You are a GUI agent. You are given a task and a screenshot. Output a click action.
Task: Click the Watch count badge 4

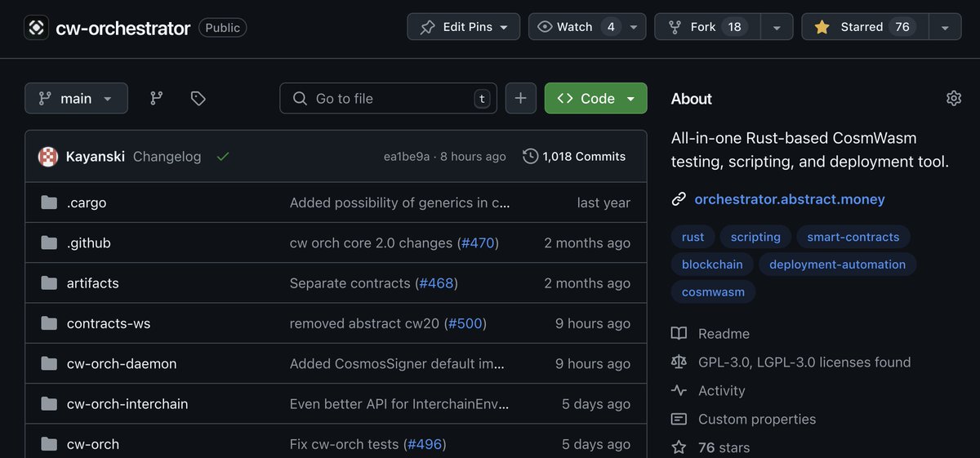coord(611,27)
